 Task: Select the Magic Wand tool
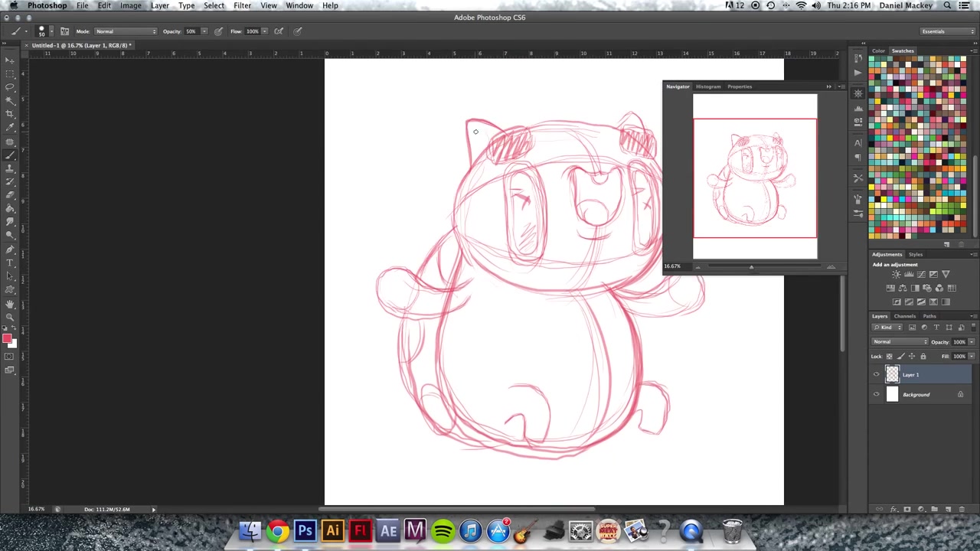[10, 100]
